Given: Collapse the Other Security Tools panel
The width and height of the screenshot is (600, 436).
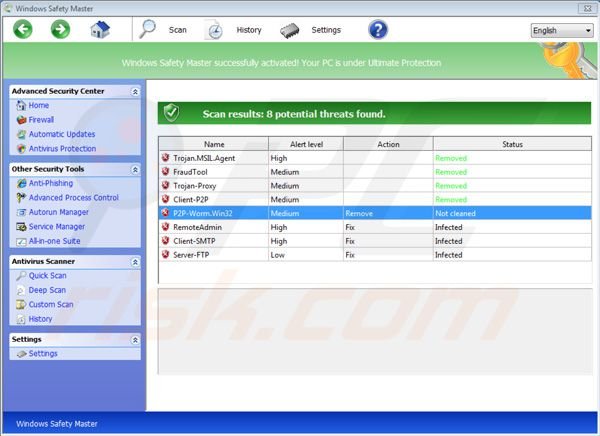Looking at the screenshot, I should tap(135, 170).
